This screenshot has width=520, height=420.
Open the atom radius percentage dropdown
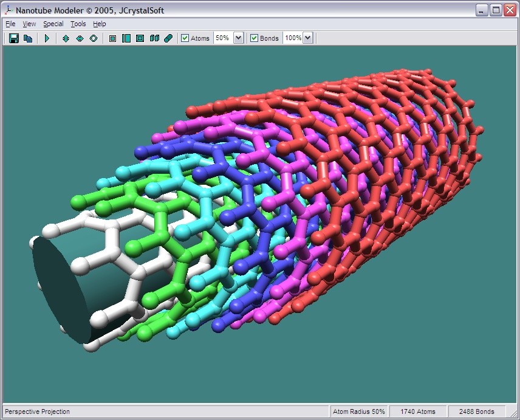coord(240,38)
